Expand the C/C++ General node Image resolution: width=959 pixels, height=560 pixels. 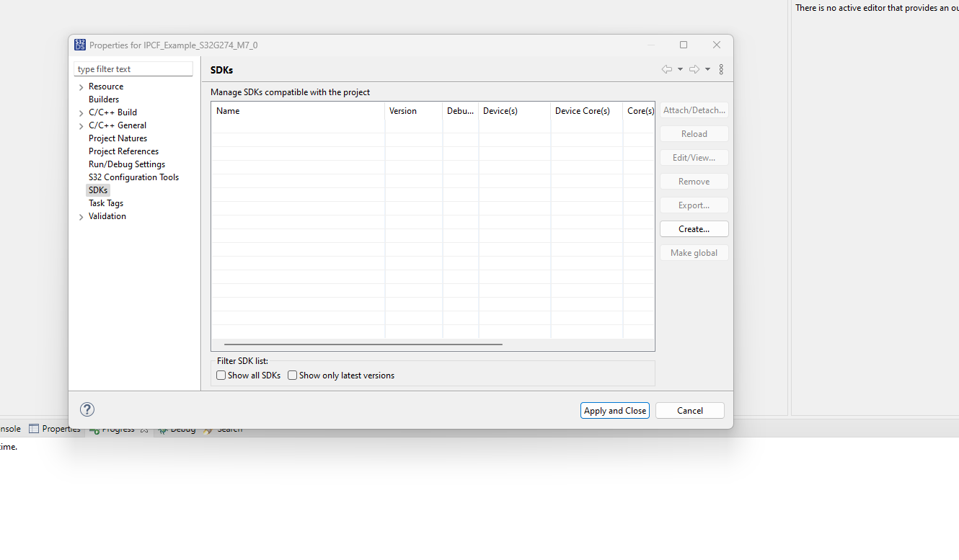point(81,126)
